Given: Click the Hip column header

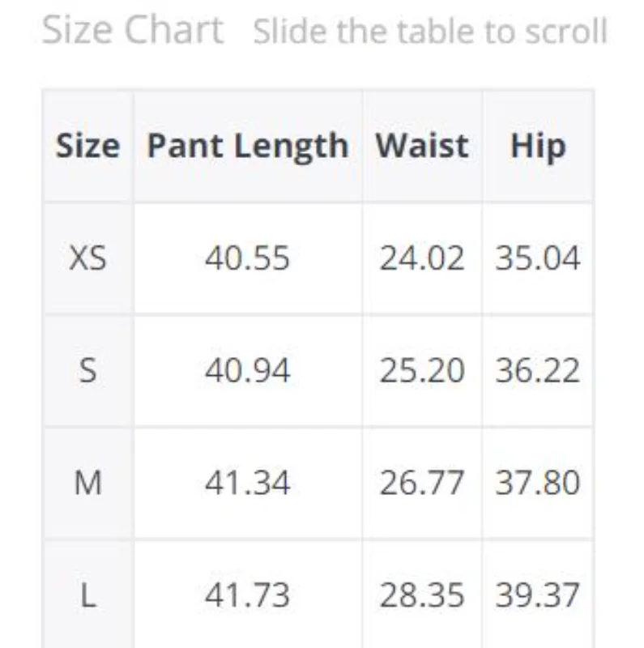Looking at the screenshot, I should point(538,146).
